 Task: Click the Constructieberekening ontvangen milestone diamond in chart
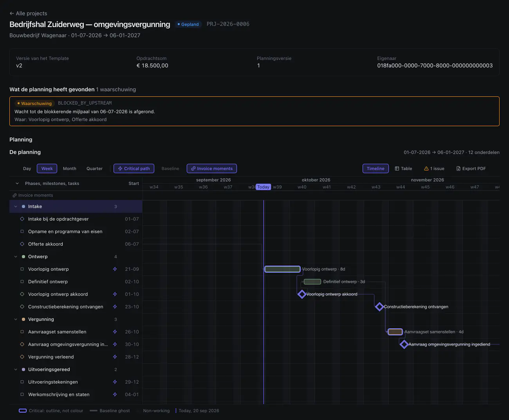tap(379, 307)
